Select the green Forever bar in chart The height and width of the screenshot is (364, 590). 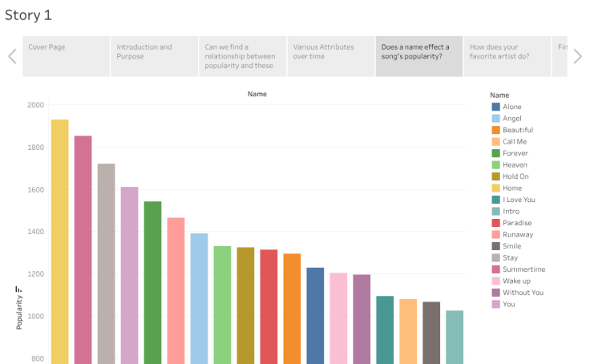click(153, 281)
